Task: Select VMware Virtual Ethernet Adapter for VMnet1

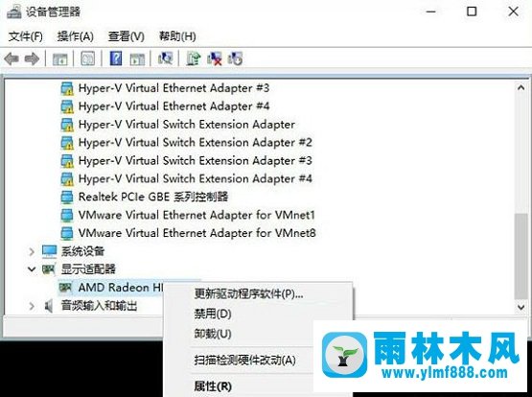Action: pyautogui.click(x=197, y=215)
